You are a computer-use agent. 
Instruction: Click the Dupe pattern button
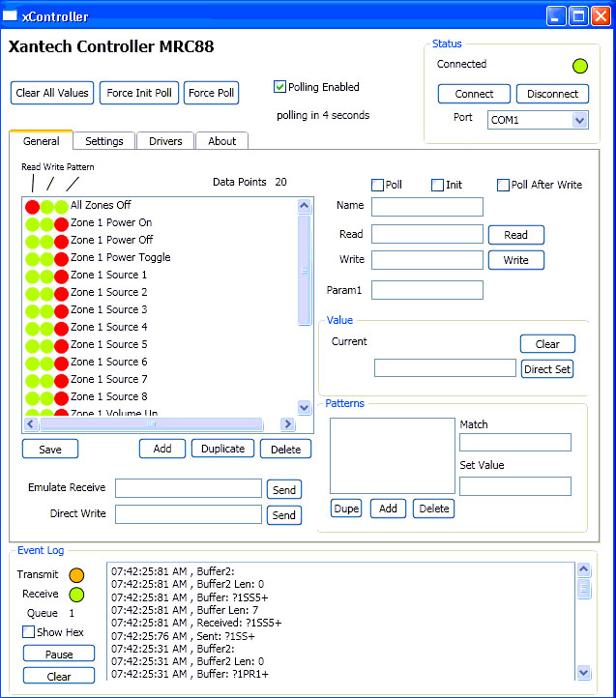[346, 509]
